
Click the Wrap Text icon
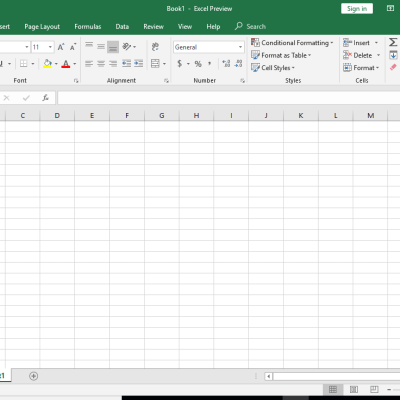click(155, 47)
